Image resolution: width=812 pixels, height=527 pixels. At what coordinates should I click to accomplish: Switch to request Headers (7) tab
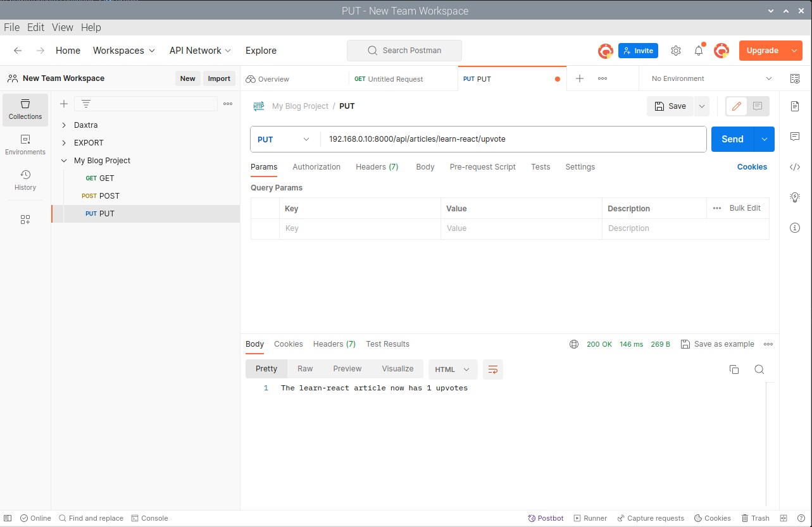coord(377,167)
